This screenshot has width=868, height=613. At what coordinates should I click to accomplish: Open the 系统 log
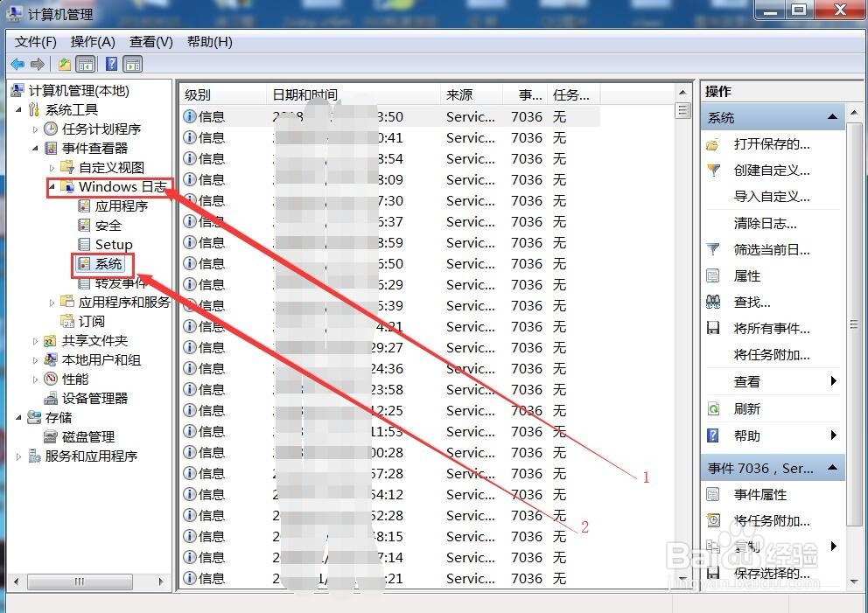[108, 264]
